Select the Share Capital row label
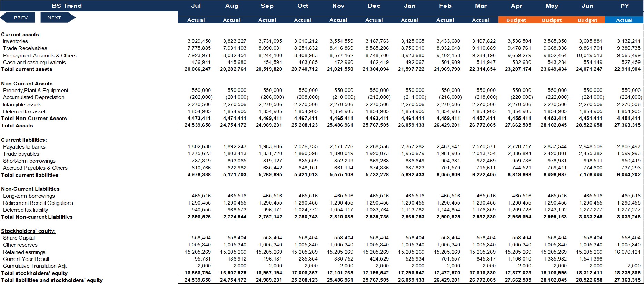 (19, 238)
